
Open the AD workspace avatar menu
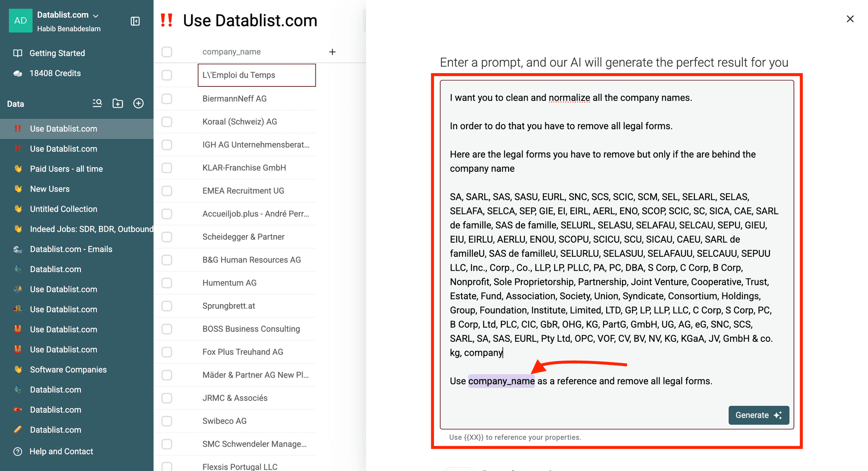[20, 21]
